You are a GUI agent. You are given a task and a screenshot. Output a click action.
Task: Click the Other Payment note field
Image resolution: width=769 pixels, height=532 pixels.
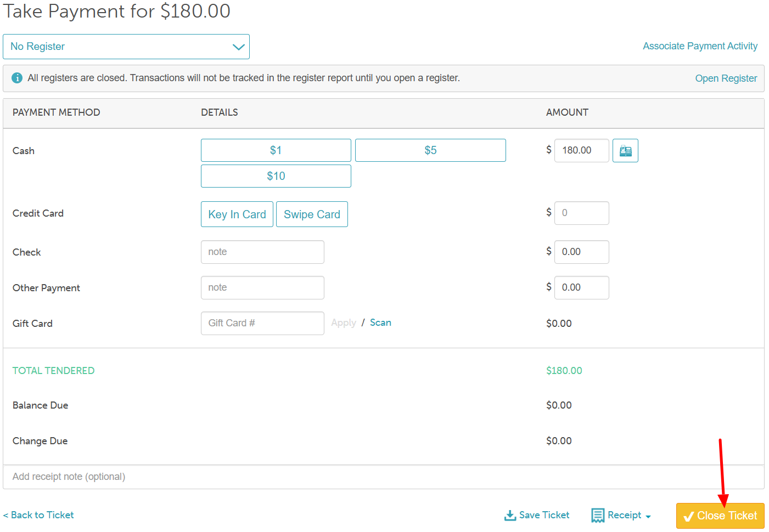tap(262, 287)
